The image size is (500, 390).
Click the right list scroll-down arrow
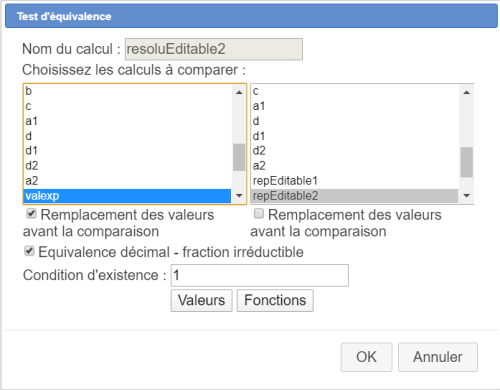coord(467,196)
